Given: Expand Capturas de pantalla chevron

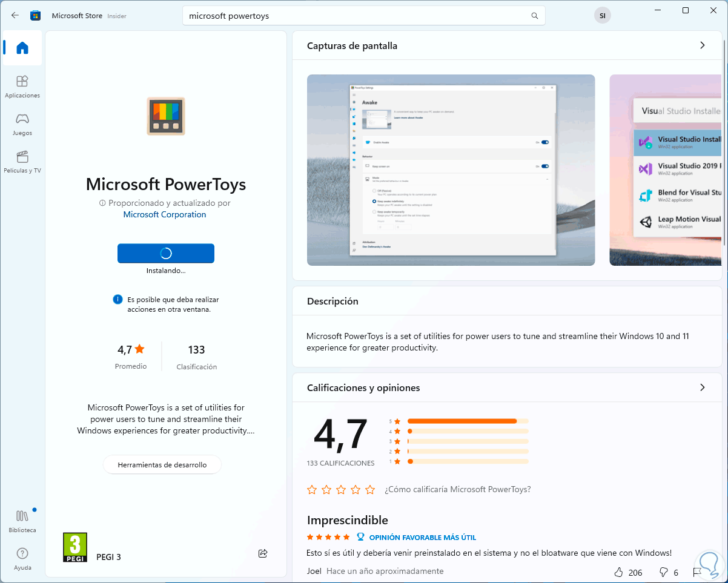Looking at the screenshot, I should point(703,45).
